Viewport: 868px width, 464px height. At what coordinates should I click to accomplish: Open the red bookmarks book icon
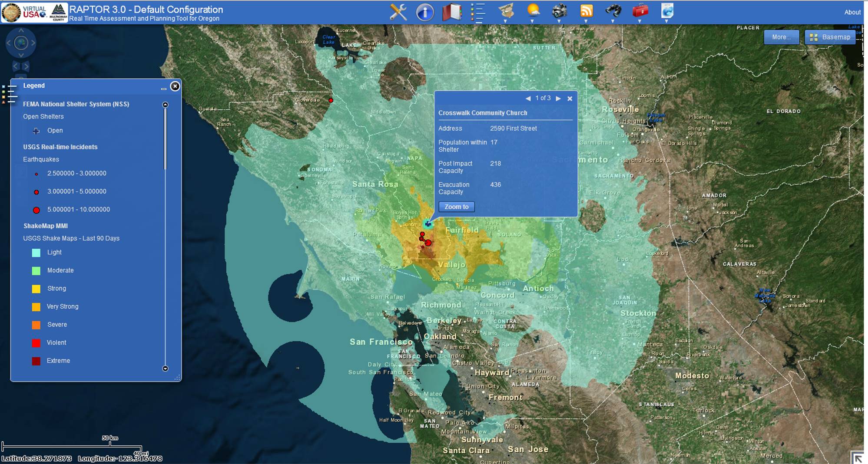click(451, 12)
